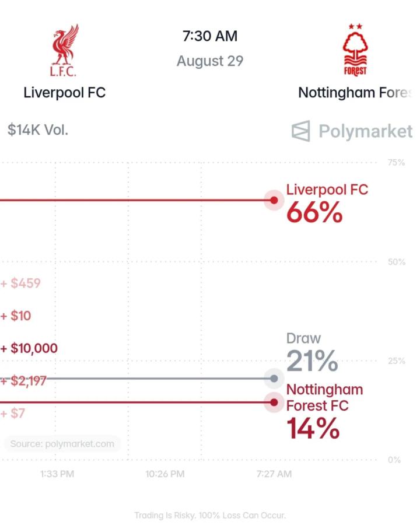420x525 pixels.
Task: Click the Nottingham Forest team name
Action: [x=355, y=92]
